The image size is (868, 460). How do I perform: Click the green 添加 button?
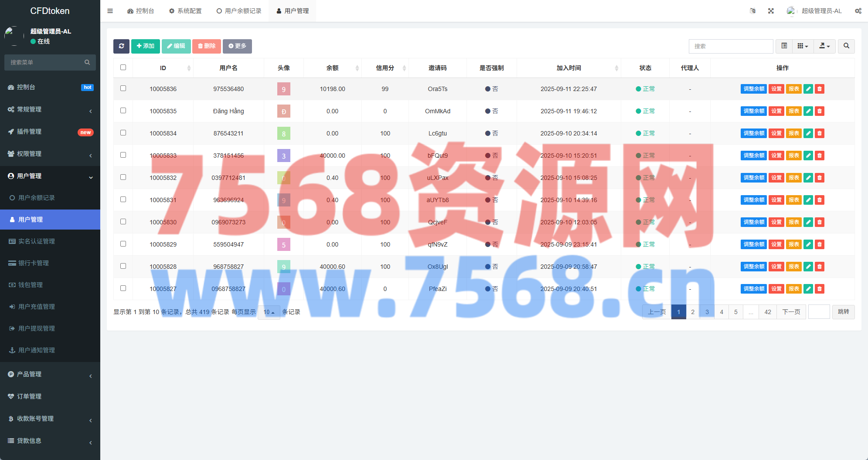pos(146,46)
